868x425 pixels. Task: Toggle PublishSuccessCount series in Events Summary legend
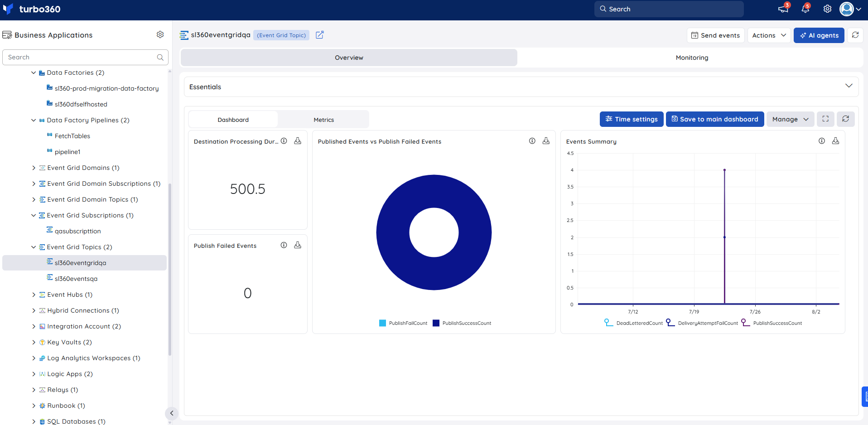click(x=772, y=323)
